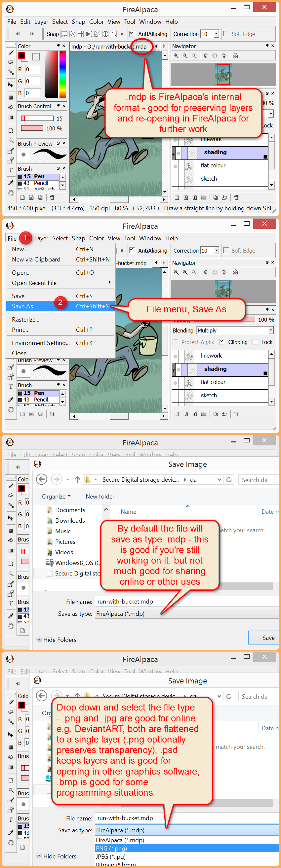Expand the address bar dropdown in third window
Image resolution: width=281 pixels, height=868 pixels.
click(219, 479)
